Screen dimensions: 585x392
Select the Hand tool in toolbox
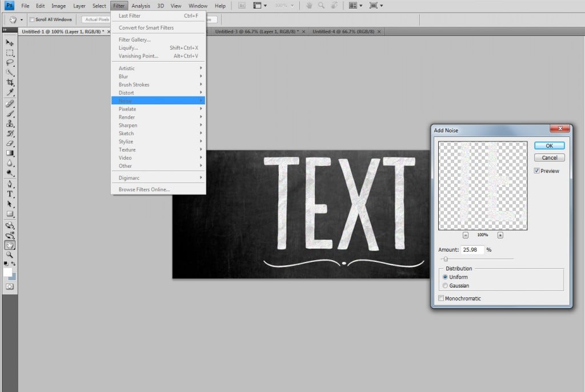(x=10, y=245)
